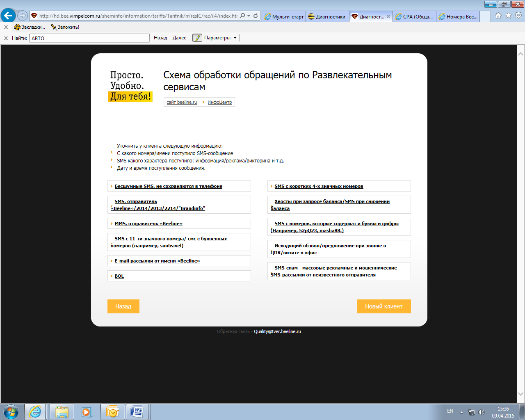Click the highlight pencil icon in Find bar
The width and height of the screenshot is (525, 420).
(197, 38)
